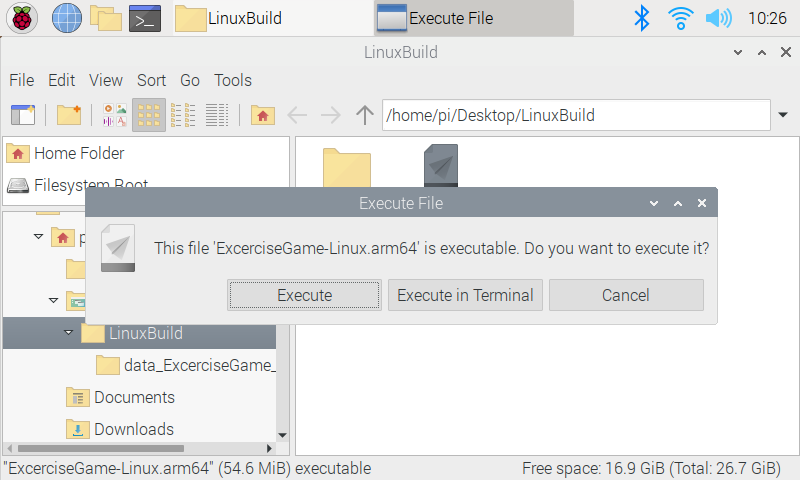Screen dimensions: 800x480
Task: Open the Tools menu
Action: point(233,80)
